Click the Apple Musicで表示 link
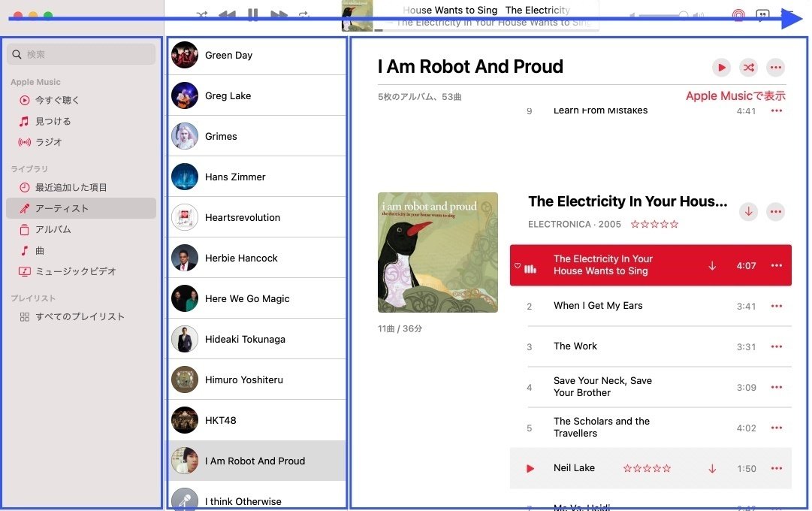812x511 pixels. [735, 96]
